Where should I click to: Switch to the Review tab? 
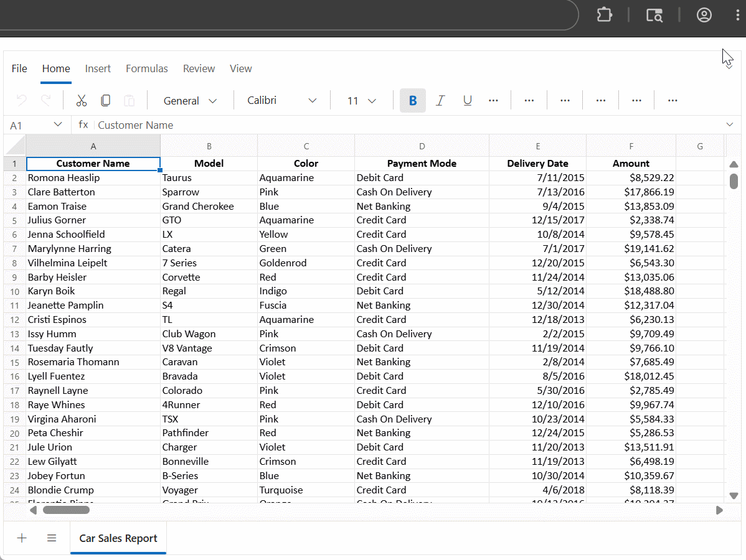click(x=199, y=68)
